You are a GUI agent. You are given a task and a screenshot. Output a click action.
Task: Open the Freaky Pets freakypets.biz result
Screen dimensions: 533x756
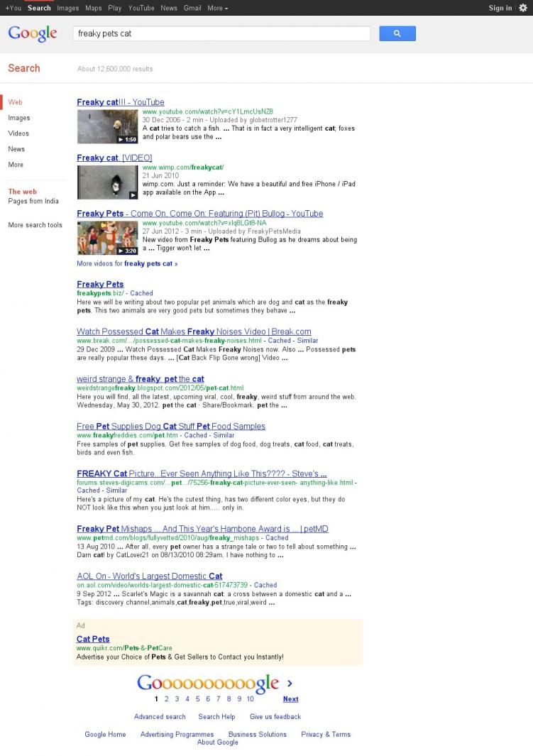(x=100, y=284)
